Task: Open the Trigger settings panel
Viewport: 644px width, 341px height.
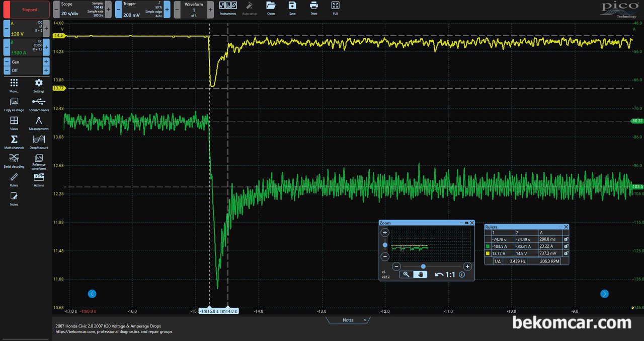Action: pos(142,9)
